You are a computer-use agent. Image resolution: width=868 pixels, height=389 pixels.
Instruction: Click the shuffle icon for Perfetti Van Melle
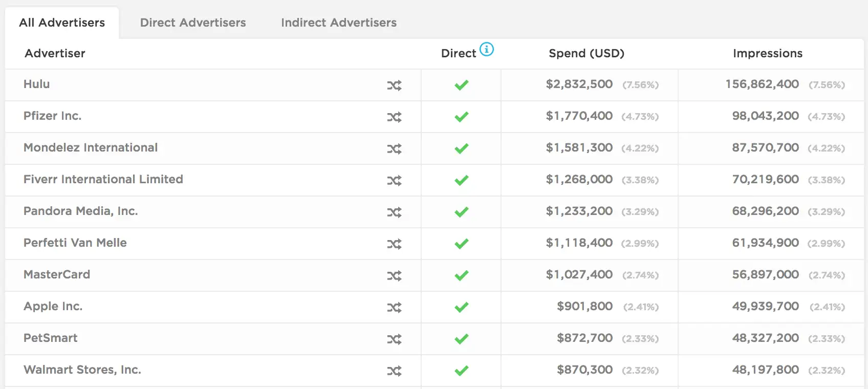pyautogui.click(x=394, y=244)
